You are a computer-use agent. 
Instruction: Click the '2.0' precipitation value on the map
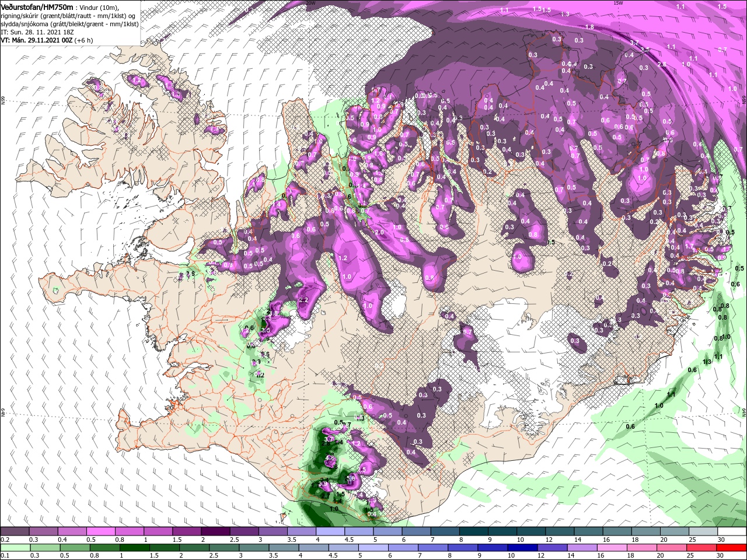click(x=380, y=232)
